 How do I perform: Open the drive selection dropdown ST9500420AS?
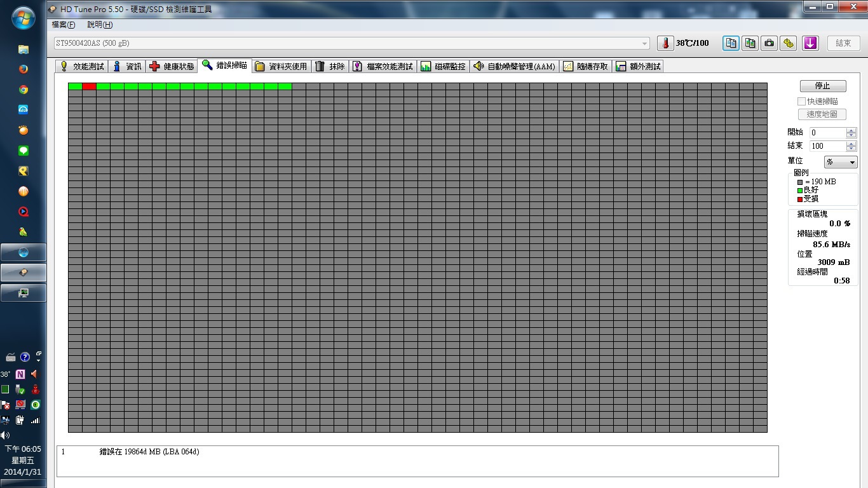click(352, 43)
